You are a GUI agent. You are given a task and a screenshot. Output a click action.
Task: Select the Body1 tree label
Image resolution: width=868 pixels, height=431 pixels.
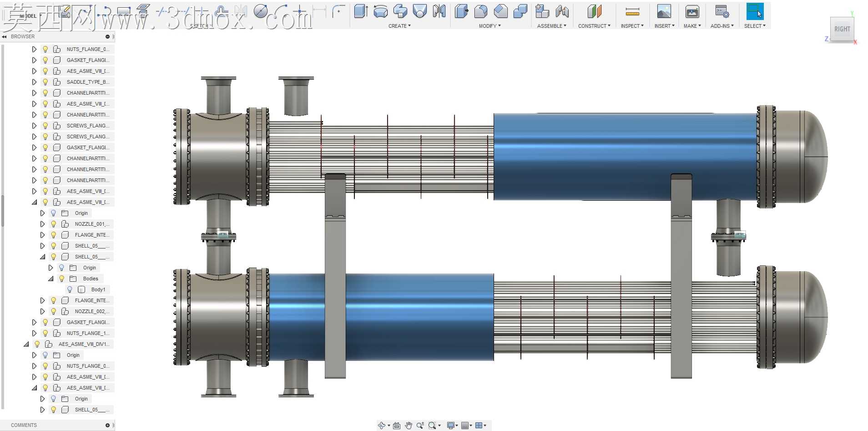point(98,289)
